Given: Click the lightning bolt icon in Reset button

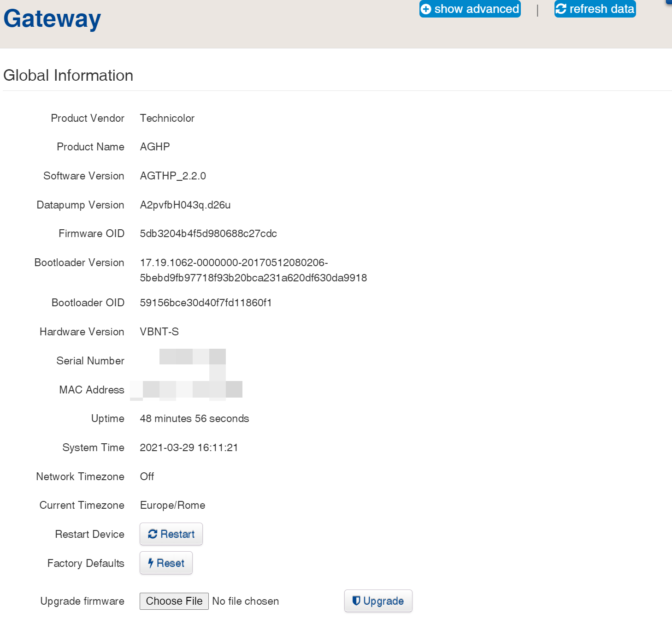Looking at the screenshot, I should tap(151, 563).
